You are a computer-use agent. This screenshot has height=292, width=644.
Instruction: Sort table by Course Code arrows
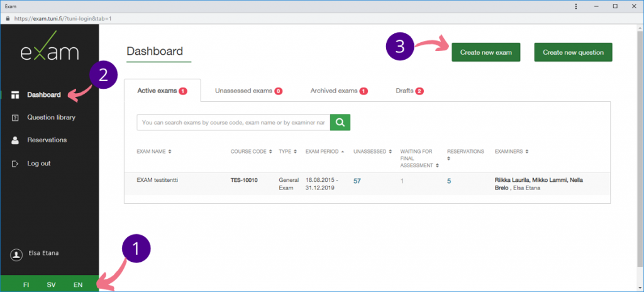(270, 152)
